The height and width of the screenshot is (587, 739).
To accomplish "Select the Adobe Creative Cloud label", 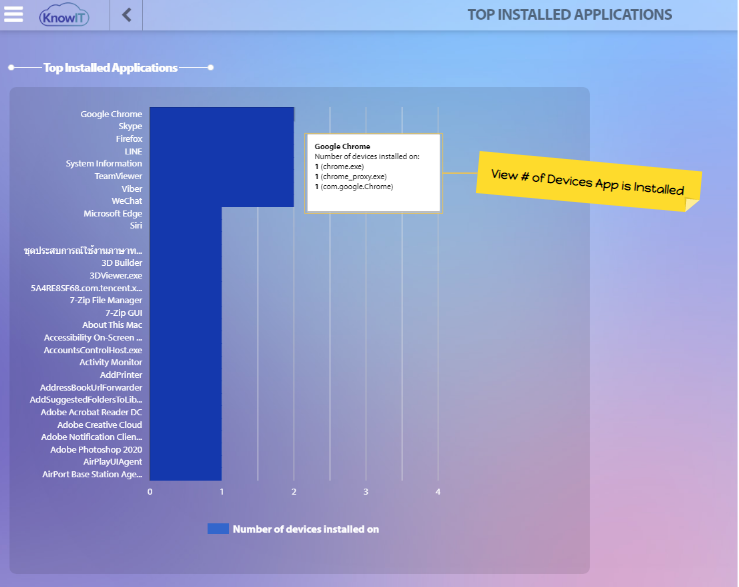I will pyautogui.click(x=100, y=425).
